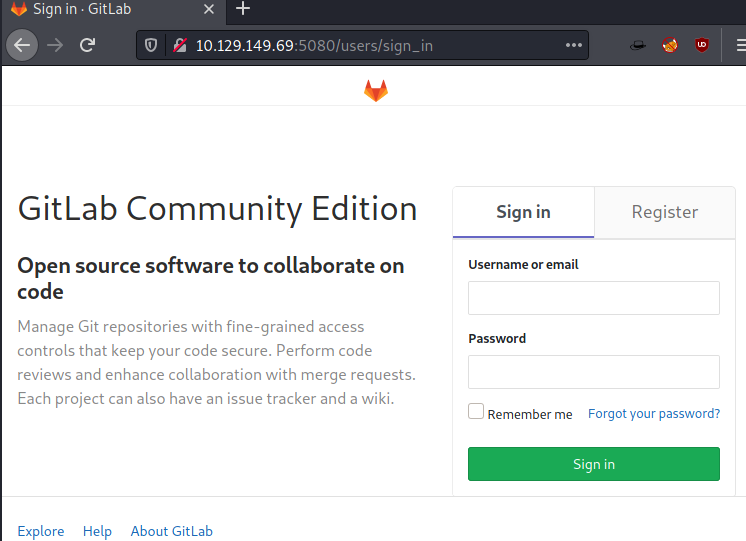The height and width of the screenshot is (541, 746).
Task: Click the insecure connection padlock icon
Action: tap(180, 45)
